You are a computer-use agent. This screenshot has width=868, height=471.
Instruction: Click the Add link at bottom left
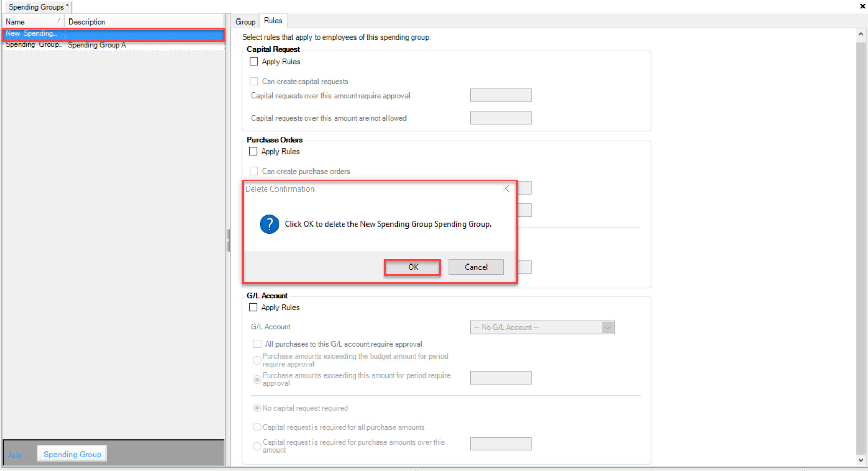point(18,455)
